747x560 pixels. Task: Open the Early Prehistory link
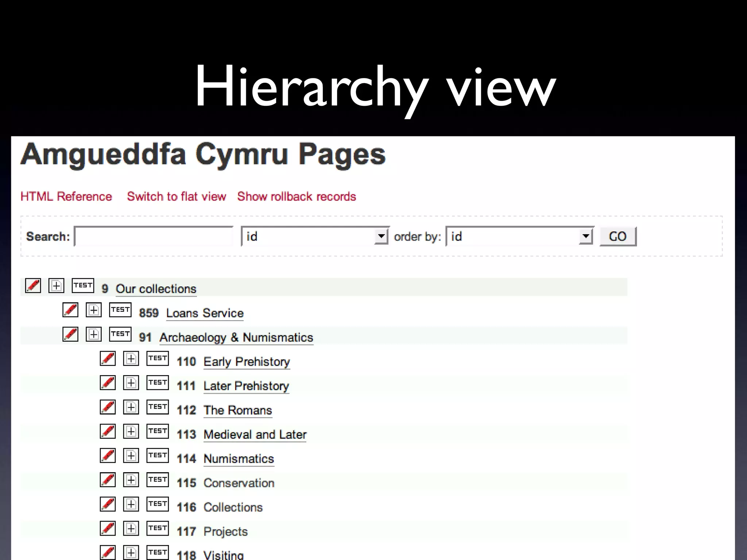click(x=247, y=362)
